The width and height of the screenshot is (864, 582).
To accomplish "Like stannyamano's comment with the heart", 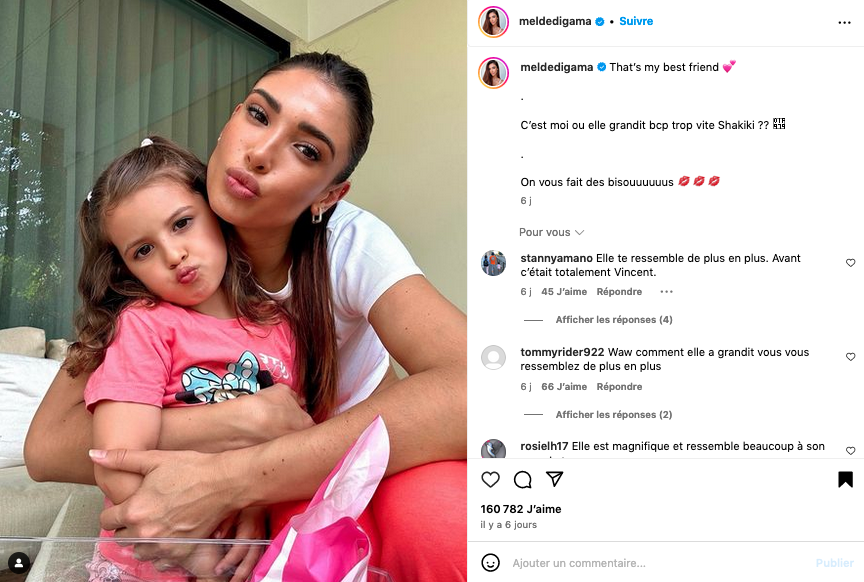I will tap(850, 263).
